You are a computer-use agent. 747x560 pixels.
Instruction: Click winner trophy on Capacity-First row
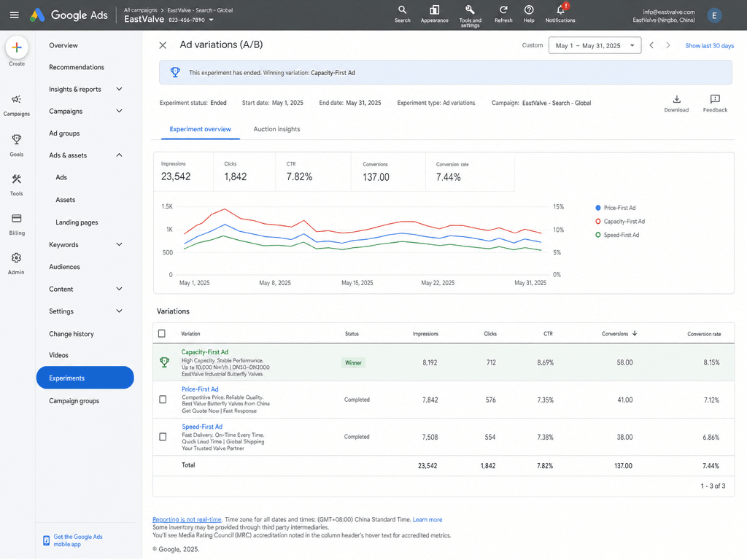tap(164, 362)
